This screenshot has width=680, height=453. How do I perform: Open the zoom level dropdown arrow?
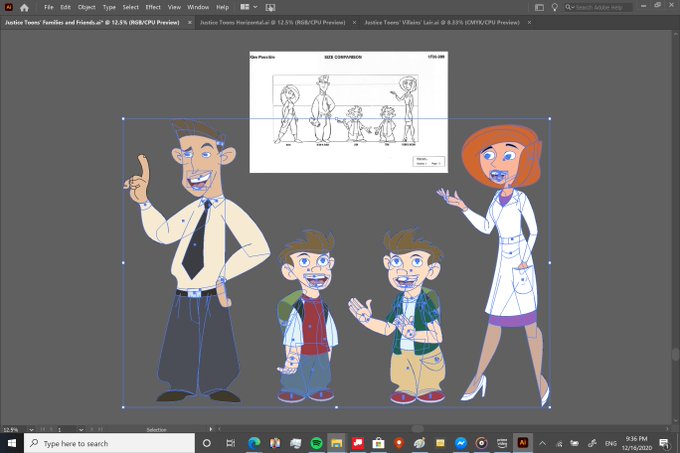31,430
